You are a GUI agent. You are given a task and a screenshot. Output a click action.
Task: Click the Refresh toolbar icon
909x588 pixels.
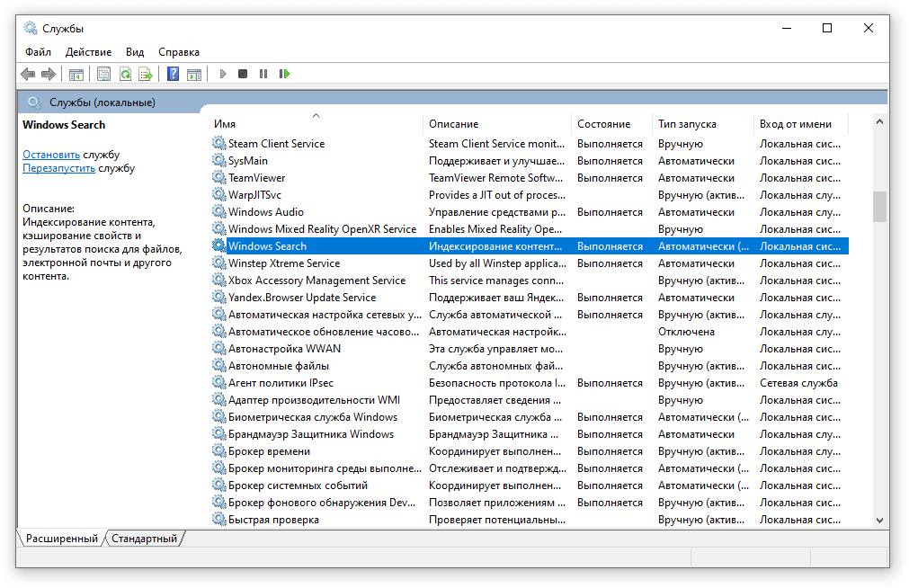click(x=125, y=74)
